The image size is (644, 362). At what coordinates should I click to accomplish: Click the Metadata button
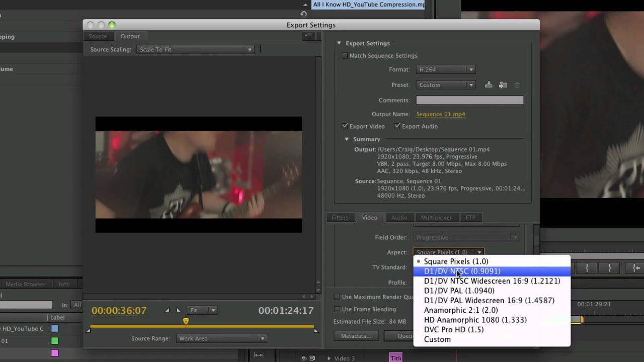[x=356, y=336]
